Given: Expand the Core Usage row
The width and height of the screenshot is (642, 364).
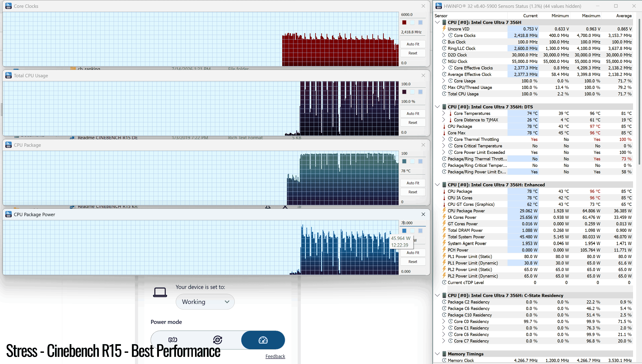Looking at the screenshot, I should click(x=444, y=81).
